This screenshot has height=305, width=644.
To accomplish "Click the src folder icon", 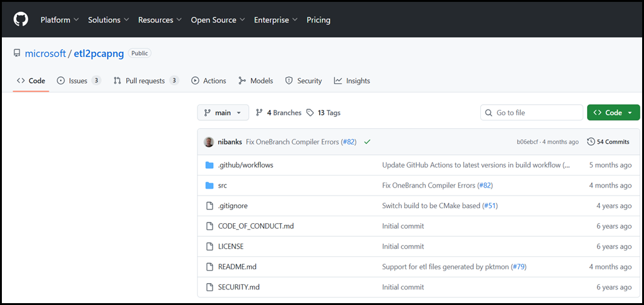I will (x=209, y=186).
